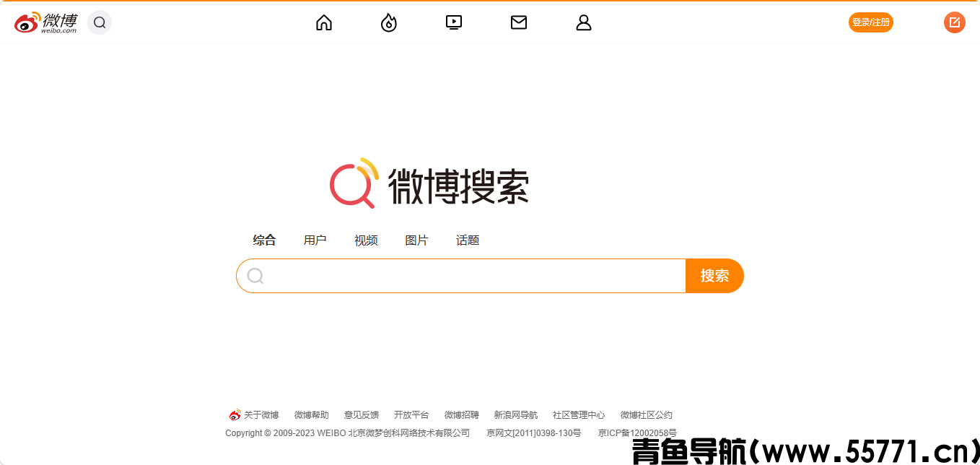Select the 综合 search tab
980x465 pixels.
tap(264, 240)
